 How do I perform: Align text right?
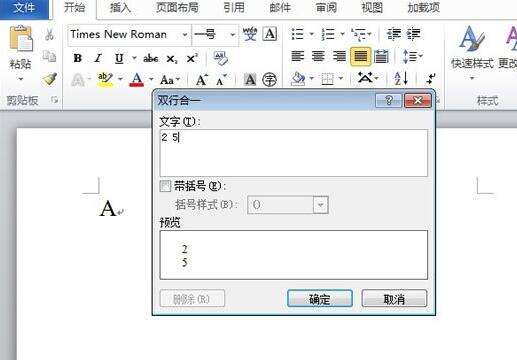339,56
